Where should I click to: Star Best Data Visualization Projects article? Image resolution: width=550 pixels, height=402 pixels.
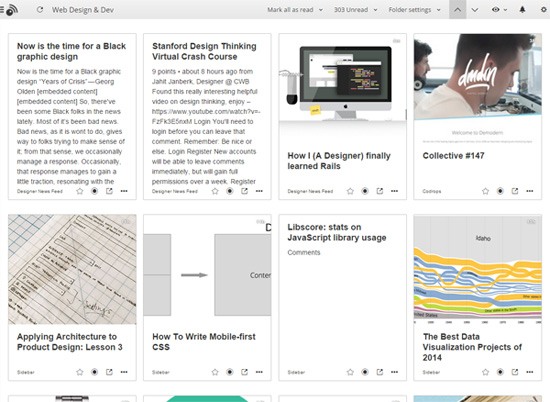click(485, 372)
